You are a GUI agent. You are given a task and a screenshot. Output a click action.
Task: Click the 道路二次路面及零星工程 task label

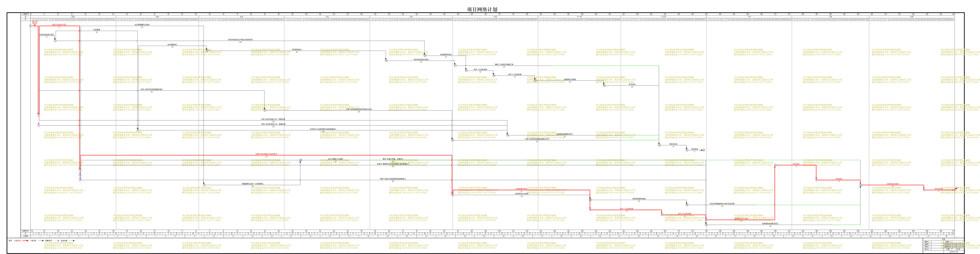[504, 64]
